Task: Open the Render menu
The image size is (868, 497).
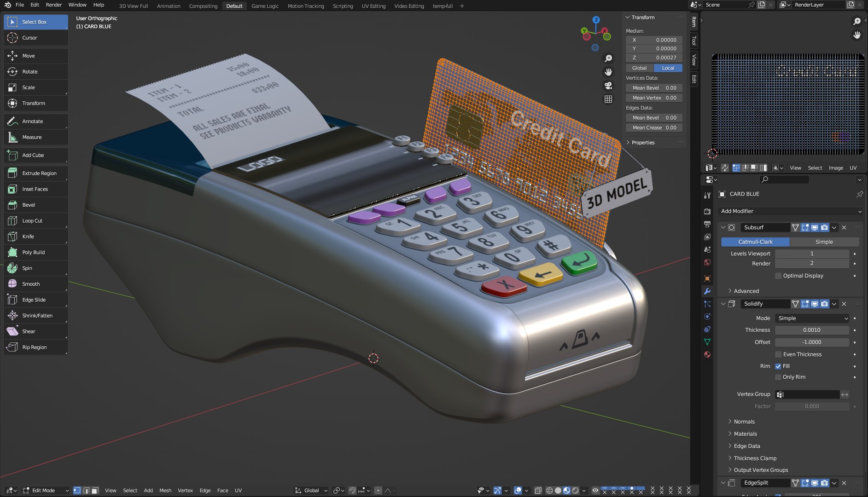Action: tap(54, 5)
